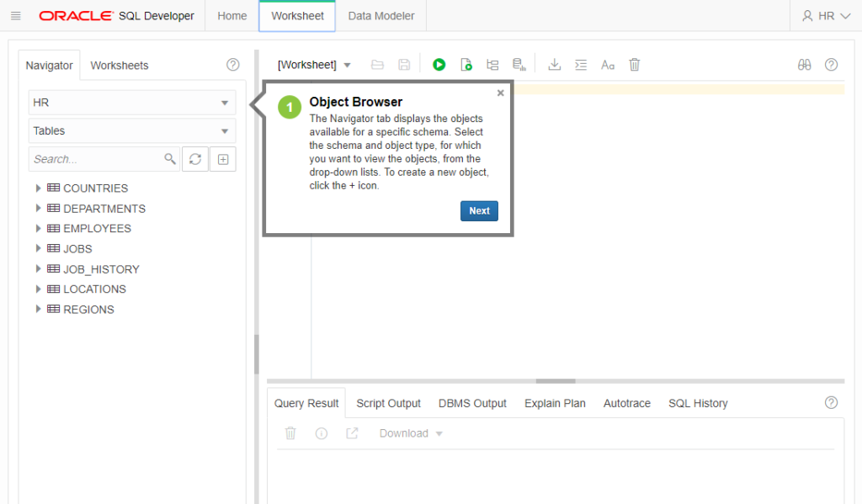Go to the Home tab
The image size is (862, 504).
(232, 16)
